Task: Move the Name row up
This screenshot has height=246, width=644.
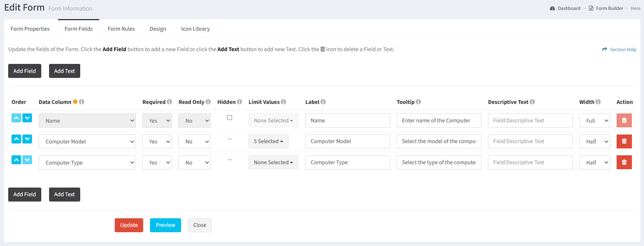Action: (x=16, y=118)
